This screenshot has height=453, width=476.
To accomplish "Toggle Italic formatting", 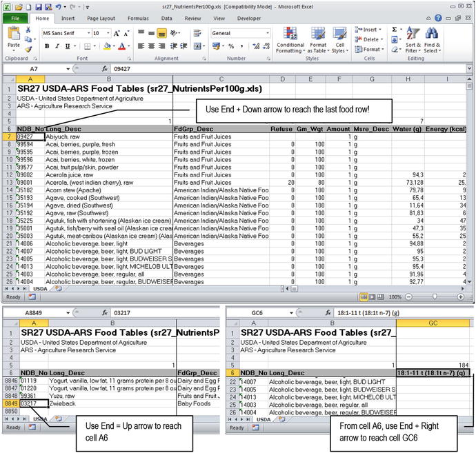I will pyautogui.click(x=57, y=46).
